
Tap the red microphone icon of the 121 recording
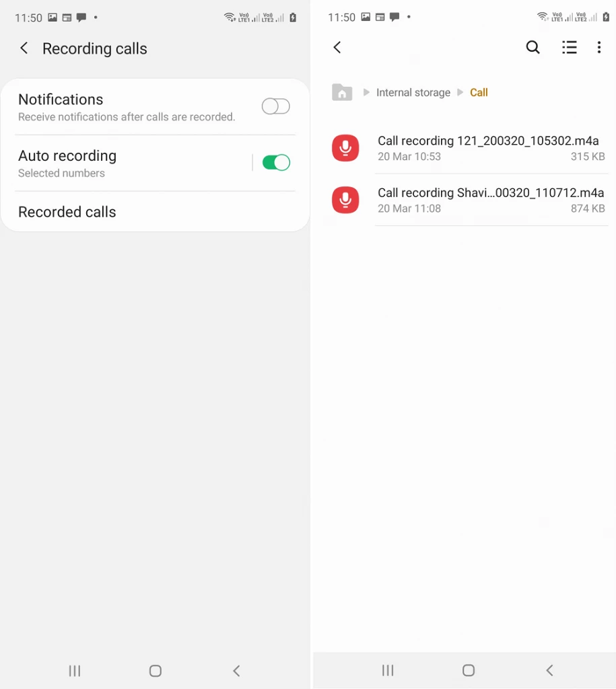tap(345, 148)
